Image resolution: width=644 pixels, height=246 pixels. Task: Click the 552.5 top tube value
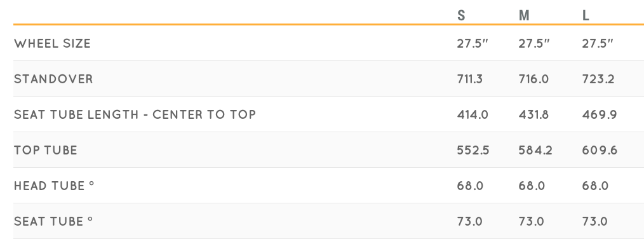pos(473,150)
